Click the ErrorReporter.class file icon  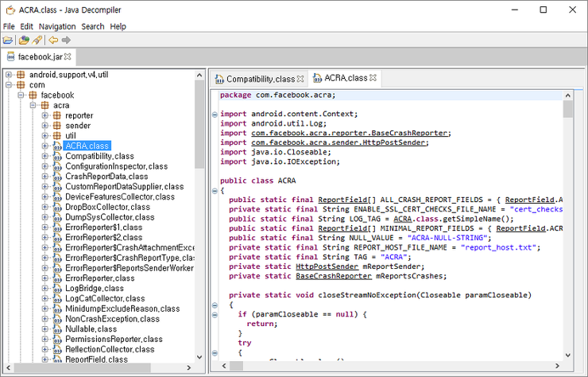point(57,278)
